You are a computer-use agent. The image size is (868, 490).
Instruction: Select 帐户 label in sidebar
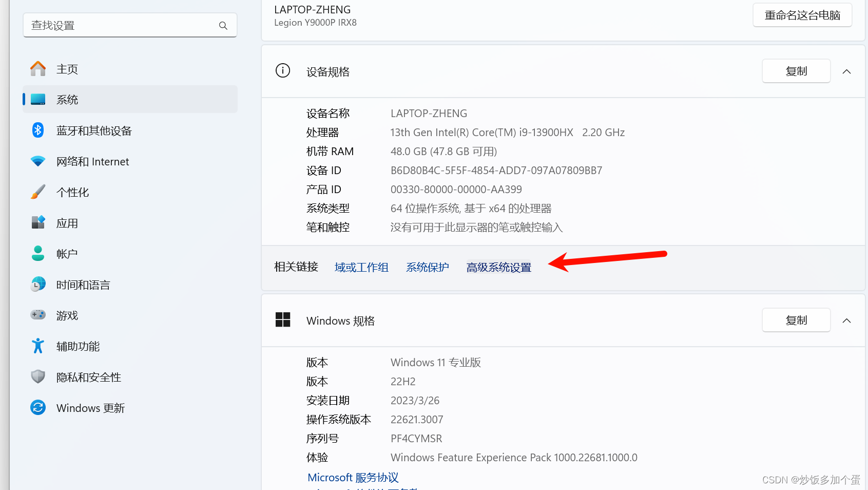[67, 254]
